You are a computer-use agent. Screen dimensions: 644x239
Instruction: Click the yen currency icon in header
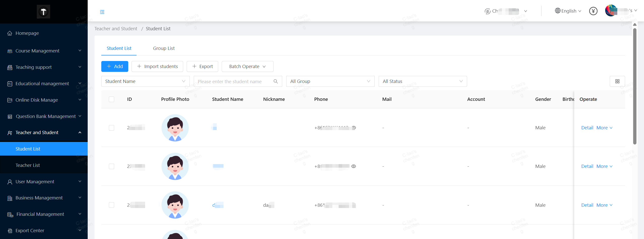coord(593,11)
